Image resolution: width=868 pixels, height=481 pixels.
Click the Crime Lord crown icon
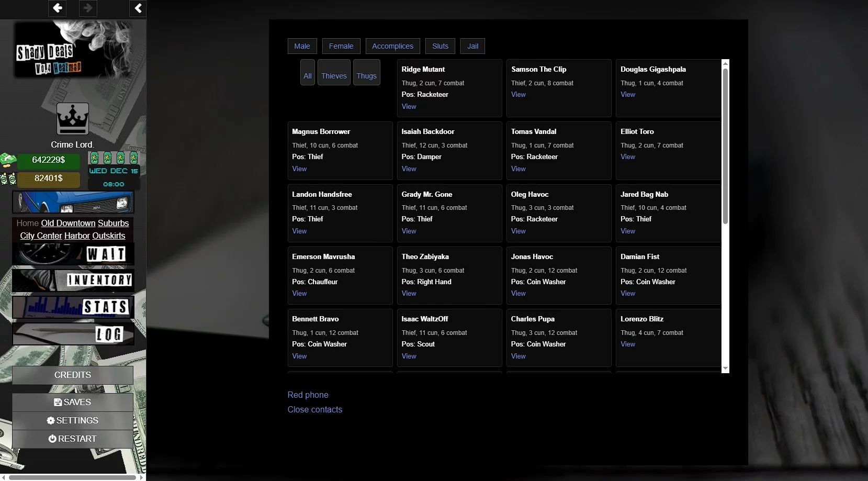(73, 119)
